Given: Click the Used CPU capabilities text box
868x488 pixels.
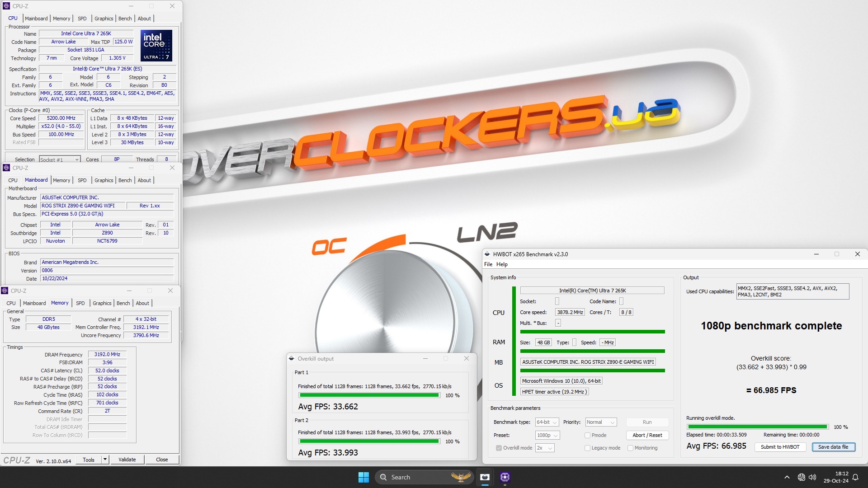Looking at the screenshot, I should (x=793, y=291).
